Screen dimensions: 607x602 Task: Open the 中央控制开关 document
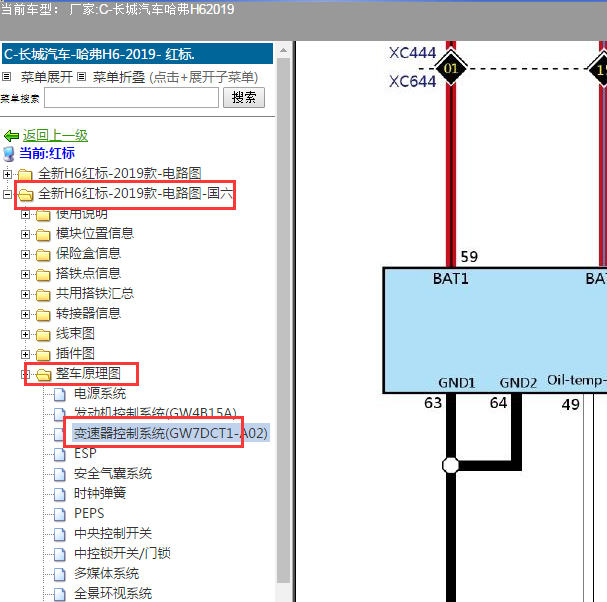[113, 533]
